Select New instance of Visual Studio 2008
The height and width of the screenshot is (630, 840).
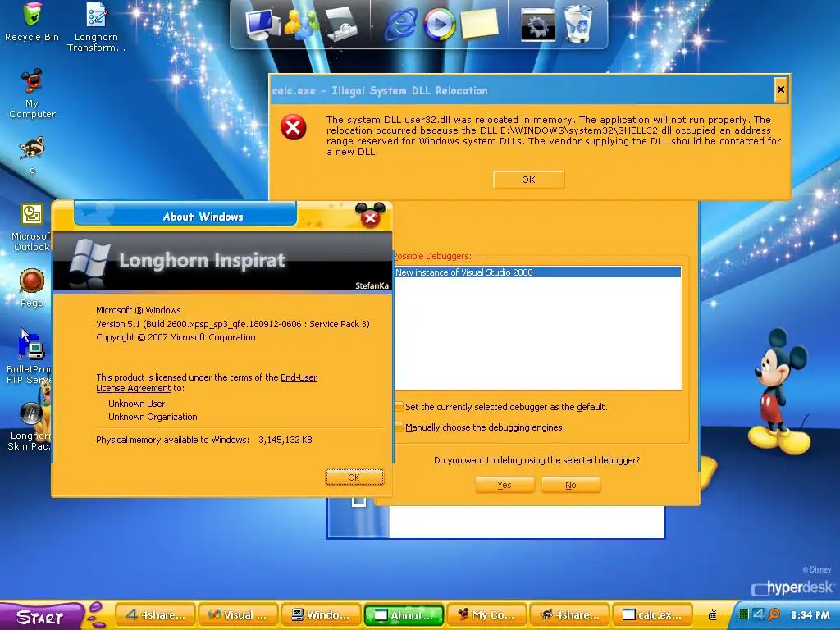[x=538, y=272]
